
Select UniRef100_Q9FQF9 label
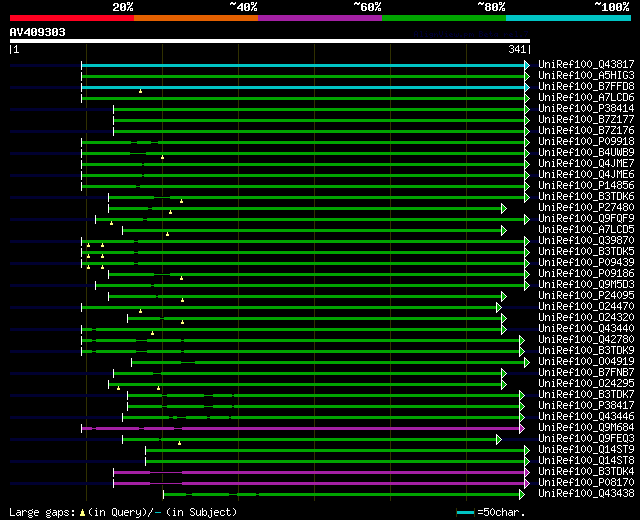(586, 219)
